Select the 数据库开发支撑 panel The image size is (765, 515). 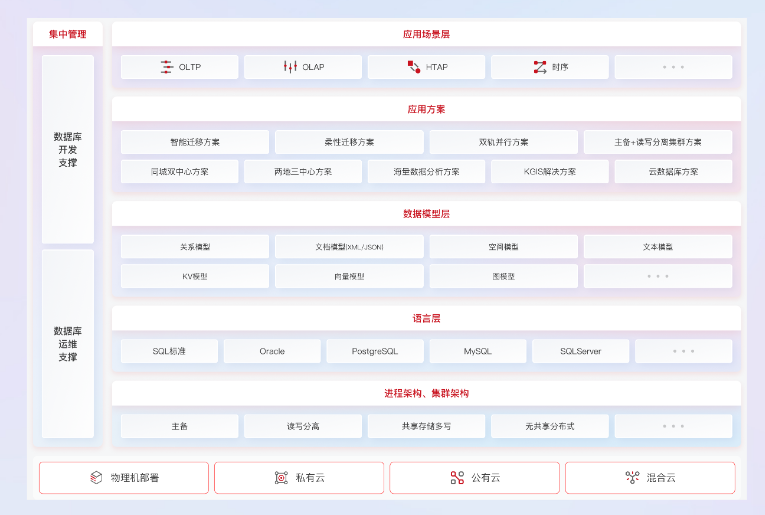tap(68, 149)
